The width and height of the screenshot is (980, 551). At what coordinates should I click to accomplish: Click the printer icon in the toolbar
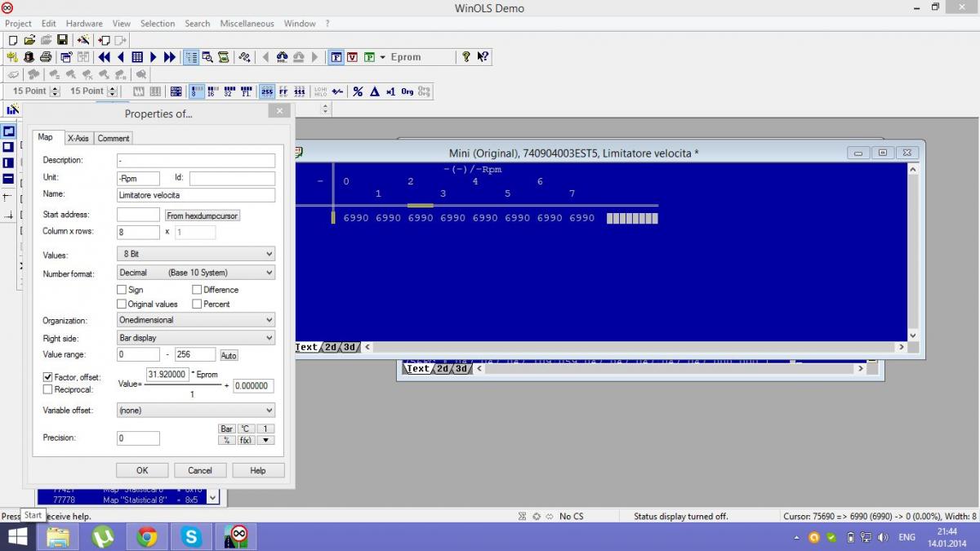tap(46, 57)
